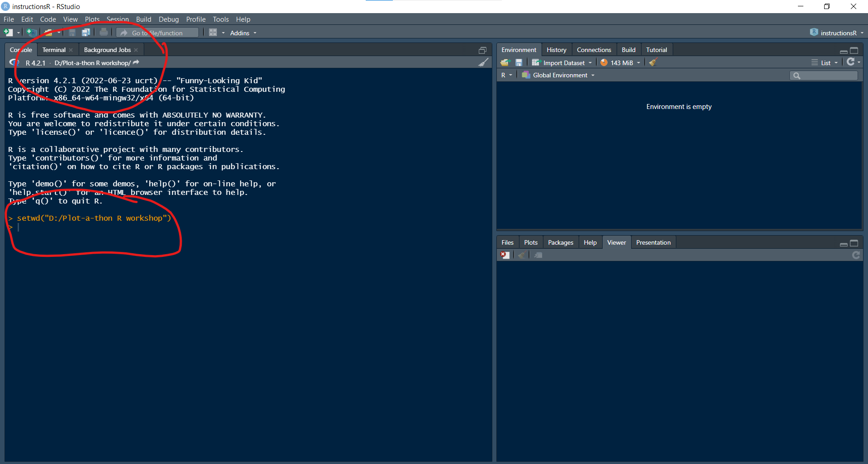Click the view working directory arrow icon
Image resolution: width=868 pixels, height=464 pixels.
[x=136, y=62]
